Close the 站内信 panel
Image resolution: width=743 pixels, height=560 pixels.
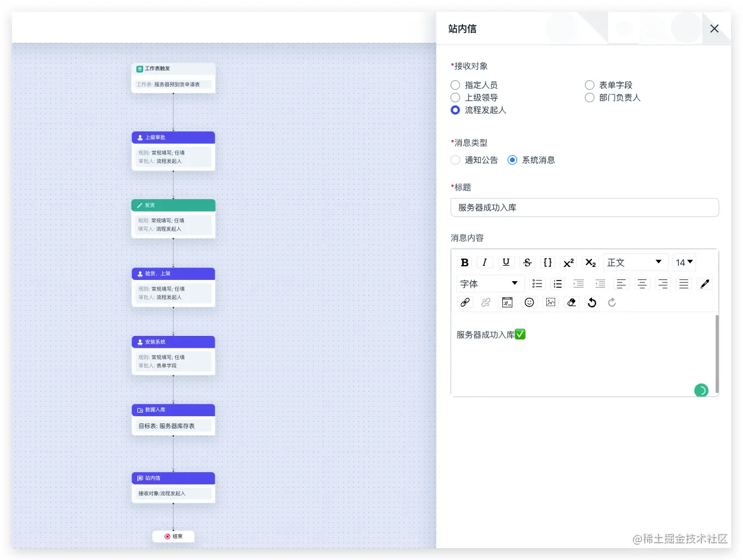(714, 29)
